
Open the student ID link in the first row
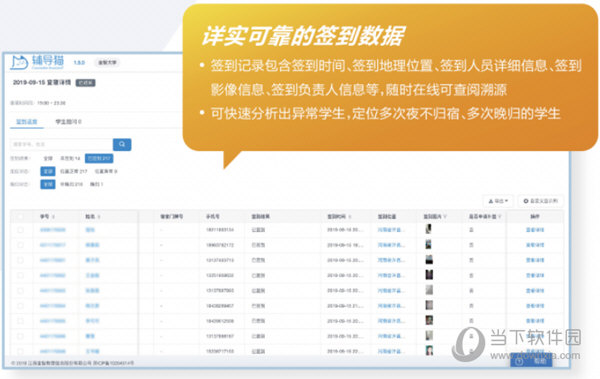click(x=52, y=230)
